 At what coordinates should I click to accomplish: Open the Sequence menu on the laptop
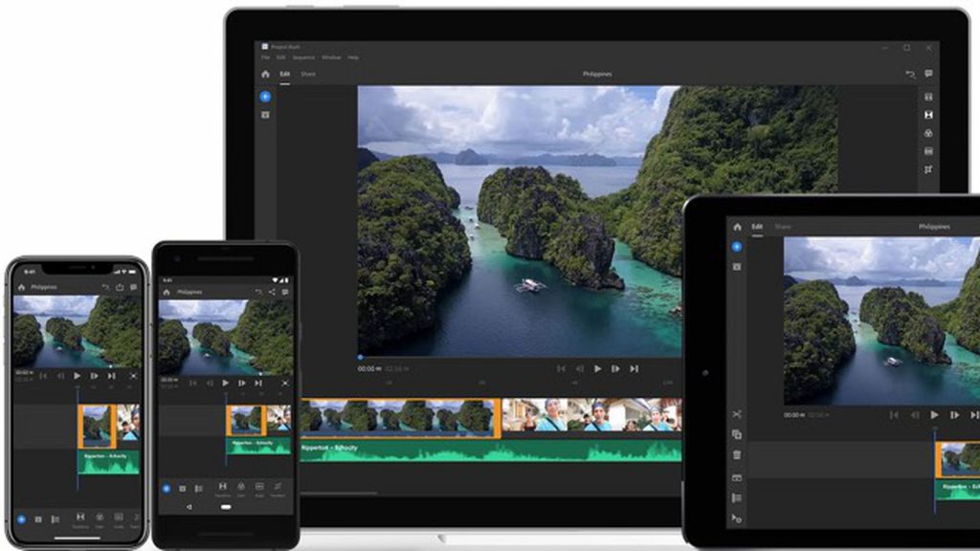[x=303, y=57]
